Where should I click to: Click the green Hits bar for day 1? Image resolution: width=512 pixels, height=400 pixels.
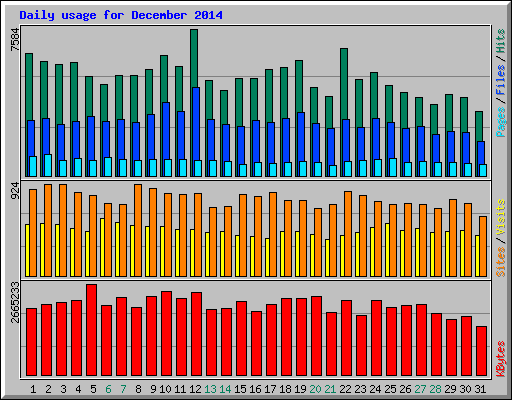click(x=29, y=87)
